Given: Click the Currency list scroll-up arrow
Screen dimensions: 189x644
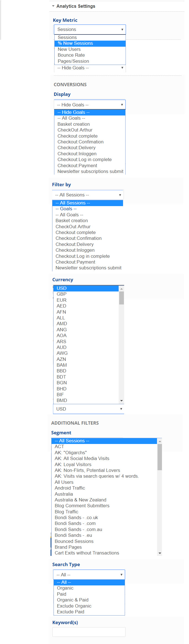Looking at the screenshot, I should (121, 289).
